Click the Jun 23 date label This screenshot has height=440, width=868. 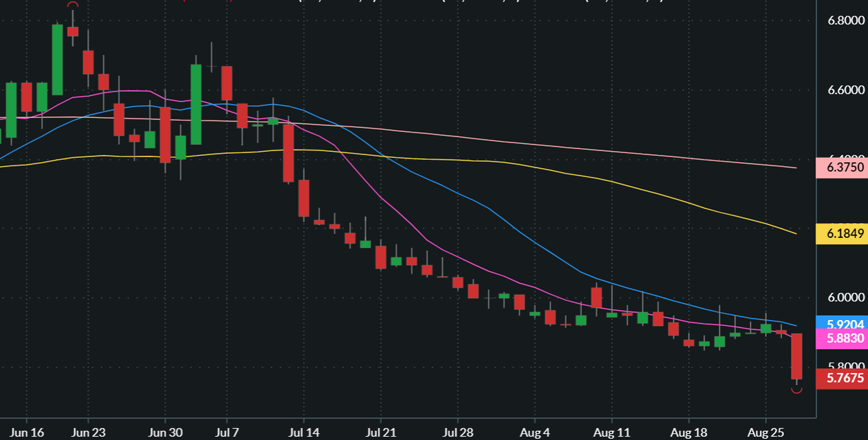(88, 431)
